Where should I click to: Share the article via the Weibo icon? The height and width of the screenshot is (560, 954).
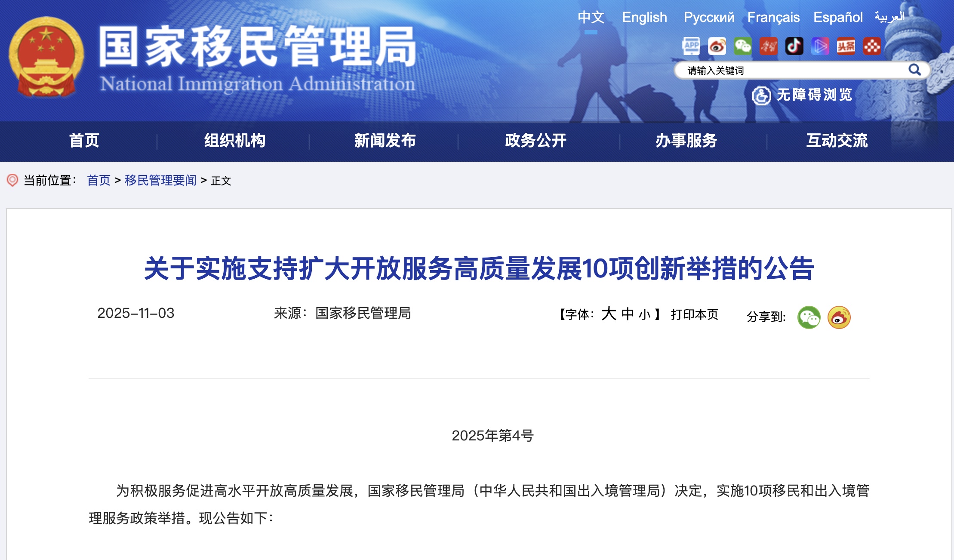click(839, 318)
